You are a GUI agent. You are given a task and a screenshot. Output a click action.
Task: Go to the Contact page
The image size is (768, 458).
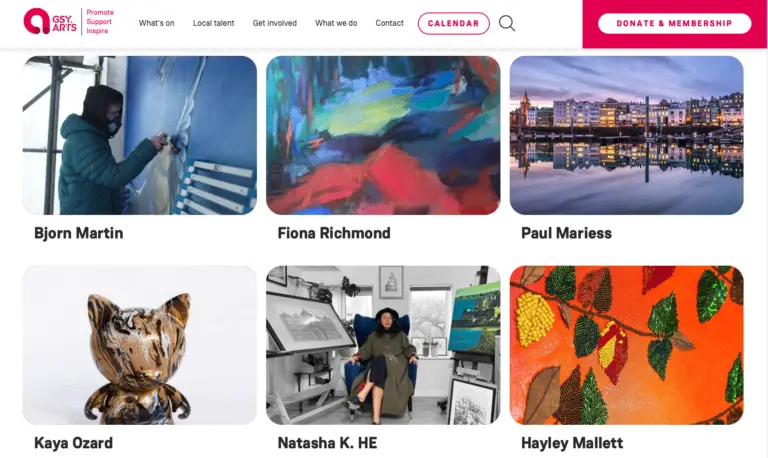click(x=389, y=23)
